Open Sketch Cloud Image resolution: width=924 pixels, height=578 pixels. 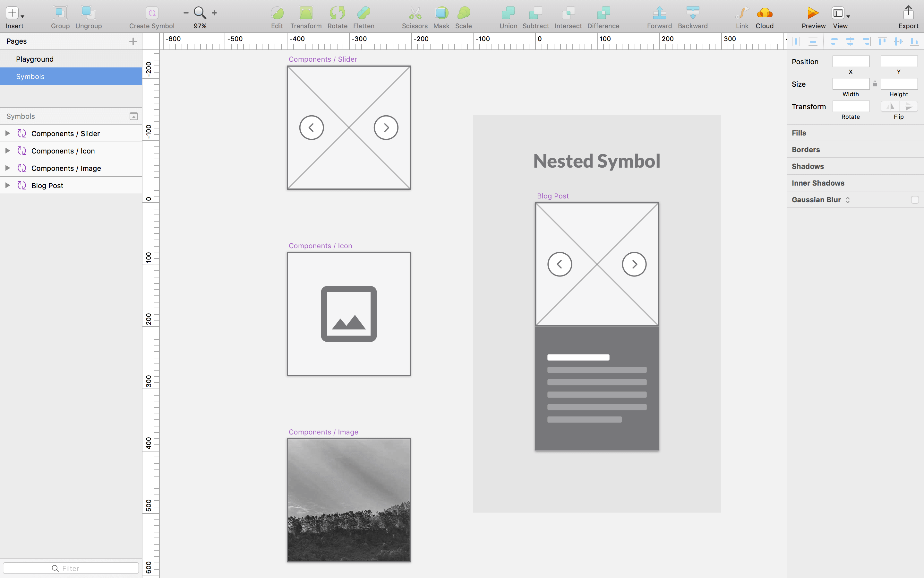tap(765, 13)
